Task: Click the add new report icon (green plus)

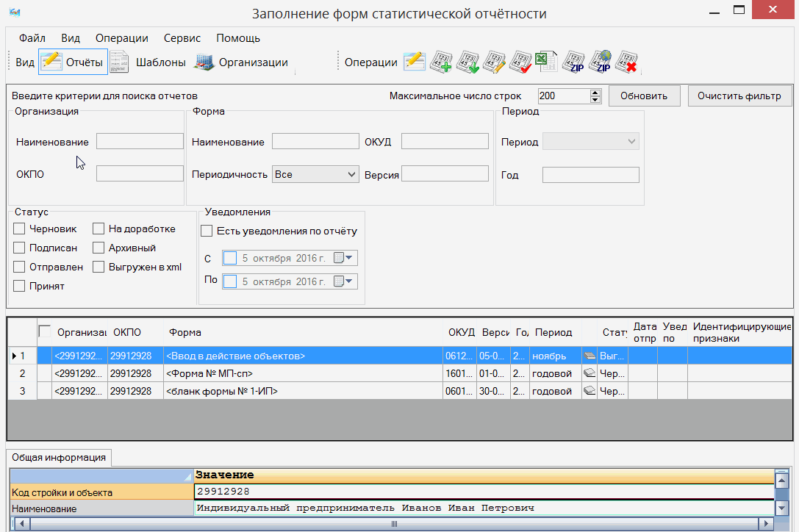Action: 440,62
